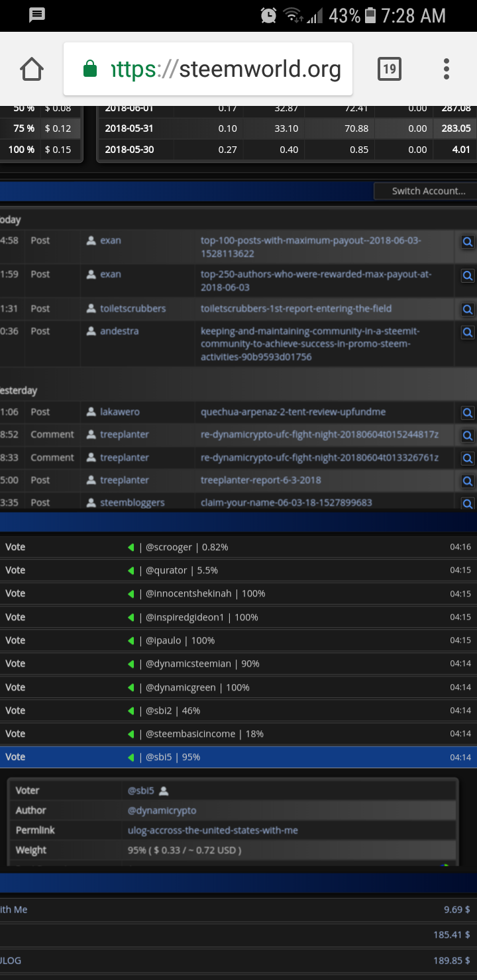The width and height of the screenshot is (477, 980).
Task: Expand the @steembasicincome 18% vote row
Action: coord(238,734)
